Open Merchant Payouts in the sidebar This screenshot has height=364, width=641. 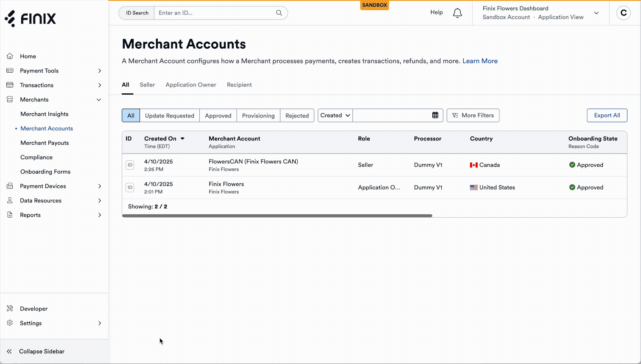click(x=45, y=143)
